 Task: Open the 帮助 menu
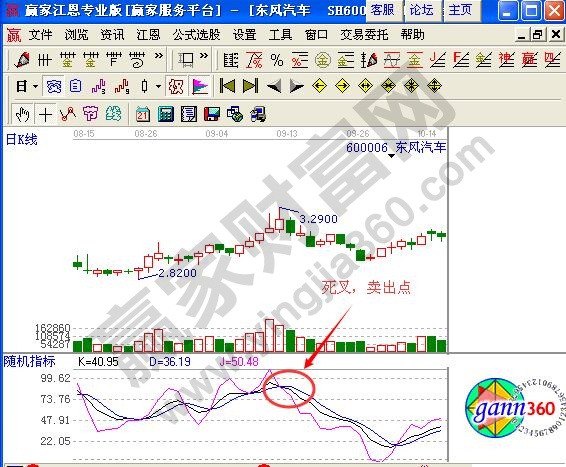[412, 35]
